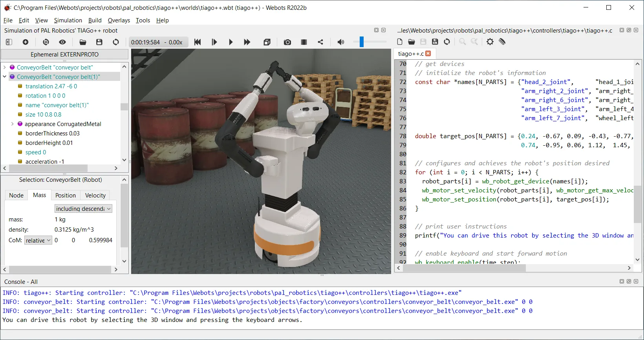This screenshot has height=340, width=644.
Task: Run simulation in real-time play button
Action: click(x=231, y=42)
